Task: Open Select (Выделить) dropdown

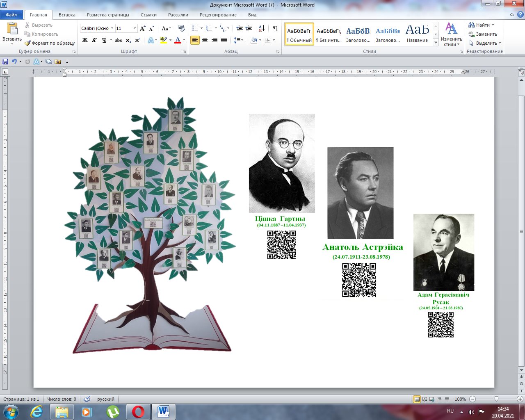Action: click(x=485, y=43)
